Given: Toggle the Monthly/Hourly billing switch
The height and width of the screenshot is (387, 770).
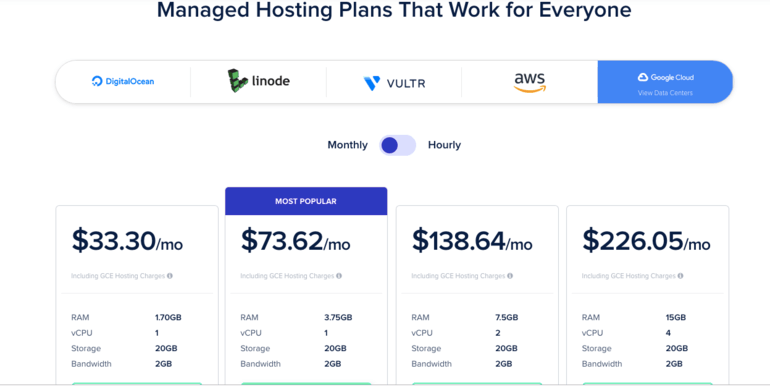Looking at the screenshot, I should click(397, 145).
